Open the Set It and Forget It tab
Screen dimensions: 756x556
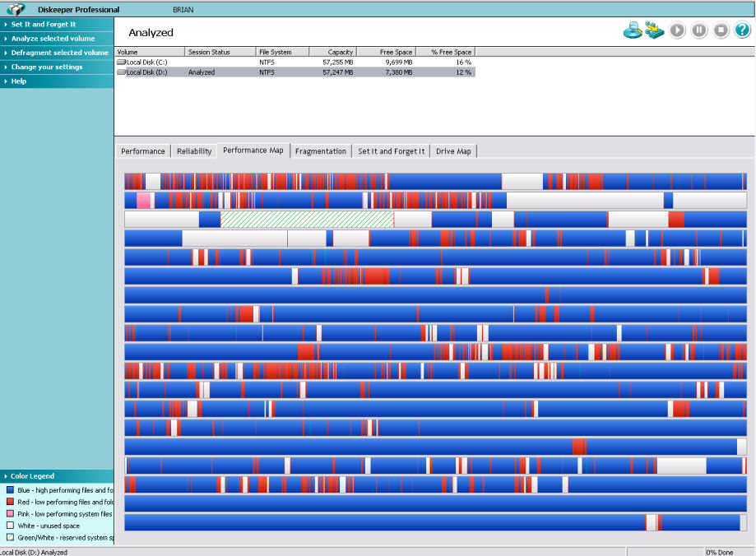(391, 151)
